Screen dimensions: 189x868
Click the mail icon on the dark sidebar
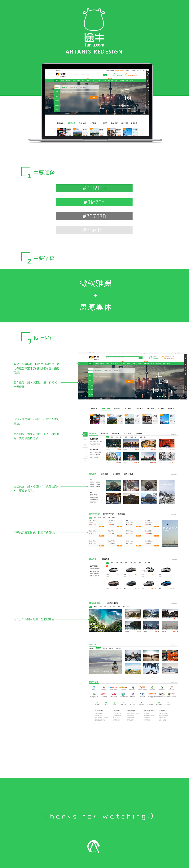coord(185,374)
